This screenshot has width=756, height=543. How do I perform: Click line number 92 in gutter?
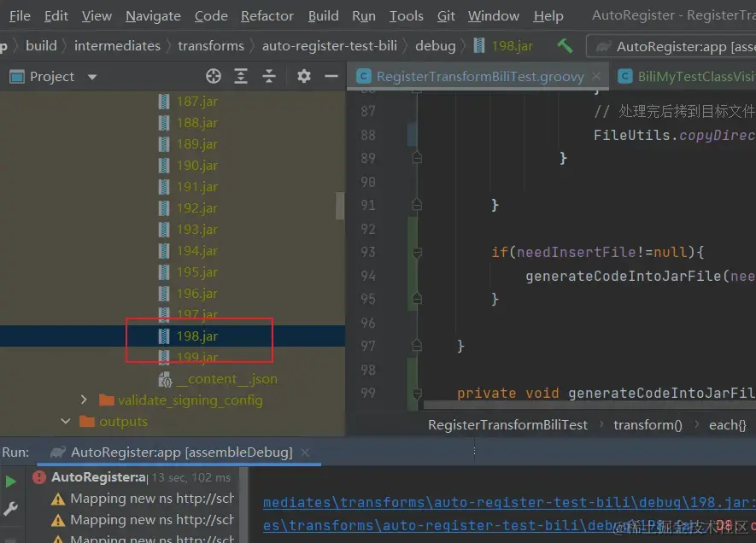(x=368, y=228)
